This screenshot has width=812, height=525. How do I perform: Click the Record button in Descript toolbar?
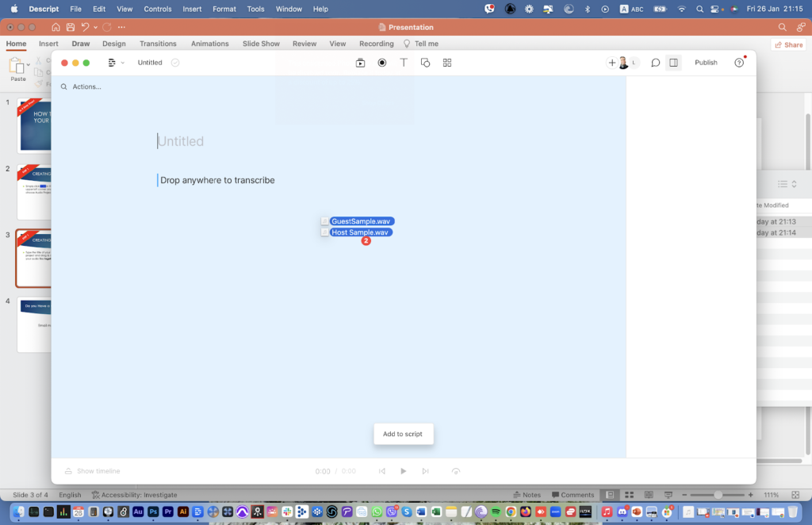(x=382, y=63)
